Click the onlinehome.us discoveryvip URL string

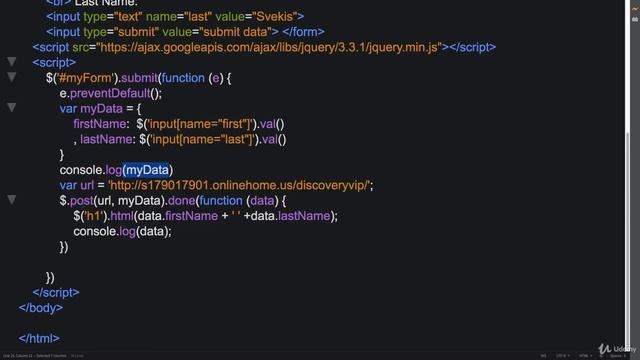[x=239, y=185]
